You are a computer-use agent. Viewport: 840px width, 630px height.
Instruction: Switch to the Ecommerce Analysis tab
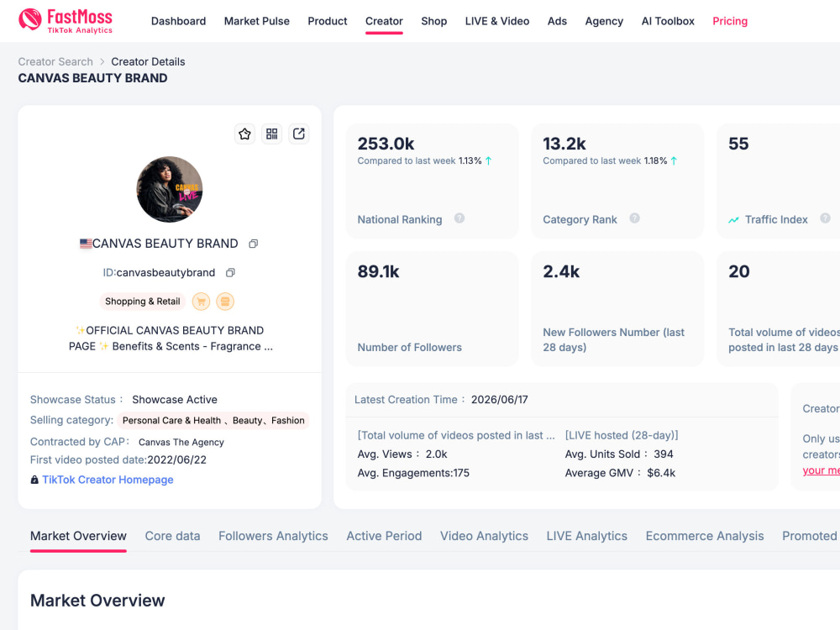point(705,536)
